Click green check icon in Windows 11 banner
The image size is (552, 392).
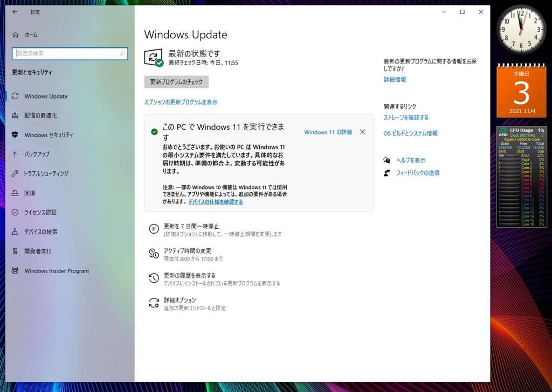(x=154, y=132)
